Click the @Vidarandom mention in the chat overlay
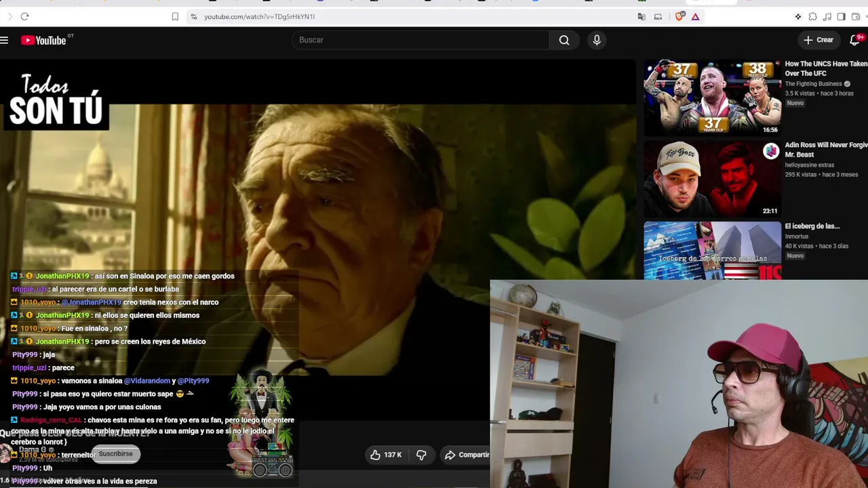Image resolution: width=868 pixels, height=488 pixels. [x=147, y=381]
